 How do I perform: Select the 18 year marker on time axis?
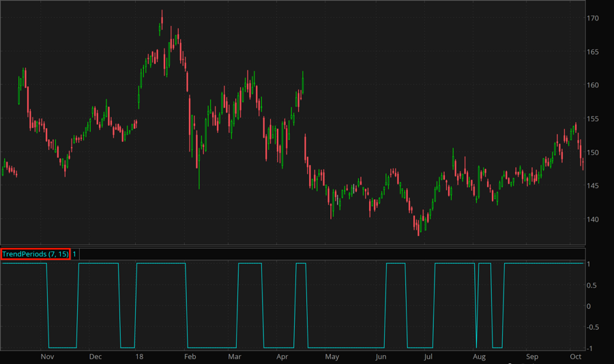pos(139,357)
